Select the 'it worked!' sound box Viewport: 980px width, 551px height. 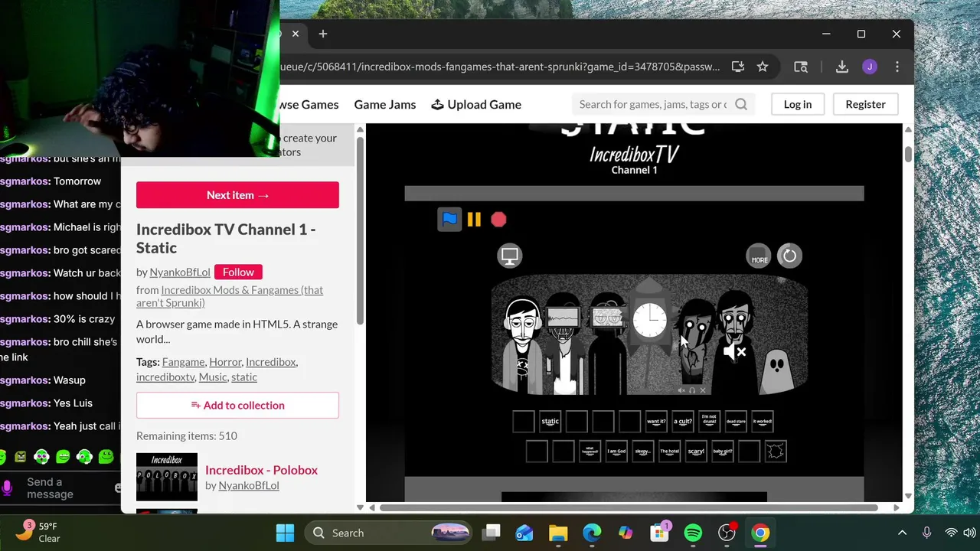(x=762, y=422)
